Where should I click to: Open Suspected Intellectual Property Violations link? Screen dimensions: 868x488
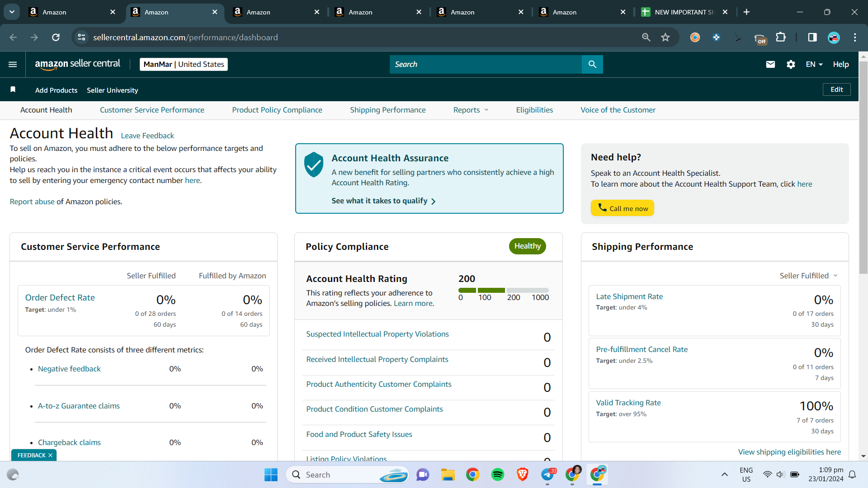[x=377, y=334]
